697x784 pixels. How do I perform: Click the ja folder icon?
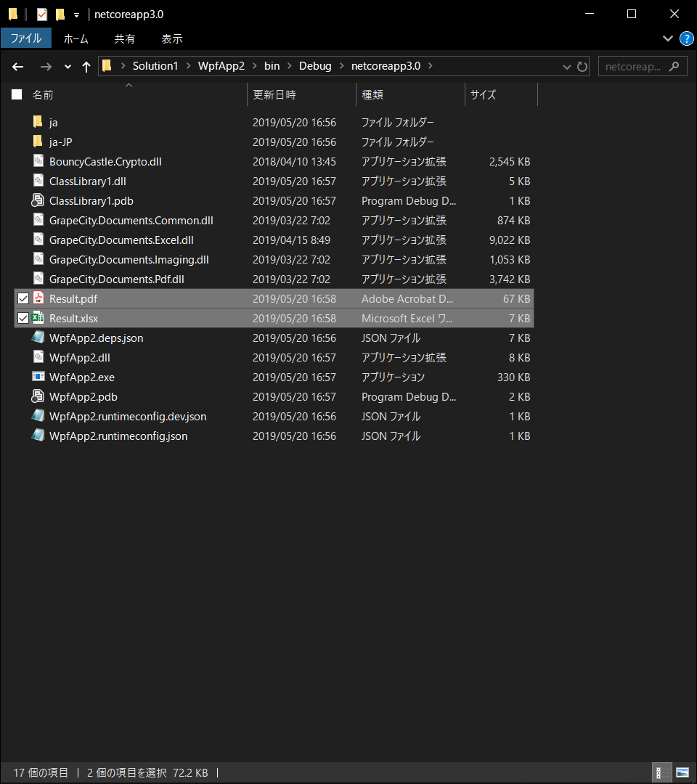click(38, 122)
